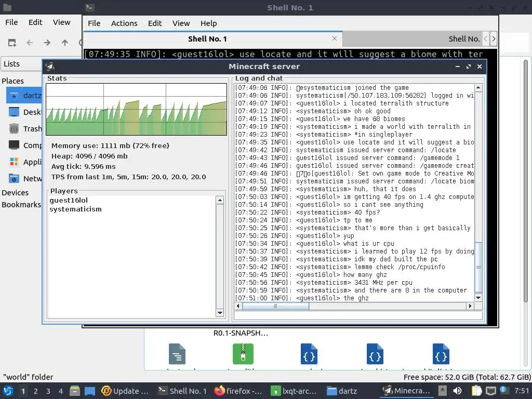Switch to the dartz file manager taskbar entry

point(343,391)
